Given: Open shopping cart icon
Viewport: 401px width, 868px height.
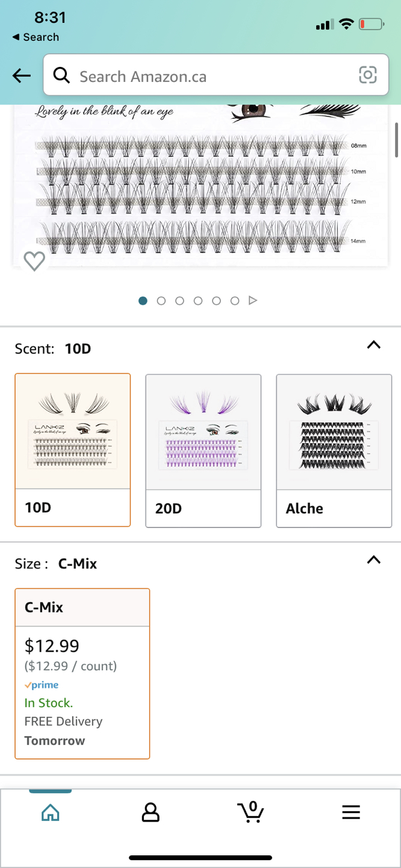Looking at the screenshot, I should click(250, 812).
